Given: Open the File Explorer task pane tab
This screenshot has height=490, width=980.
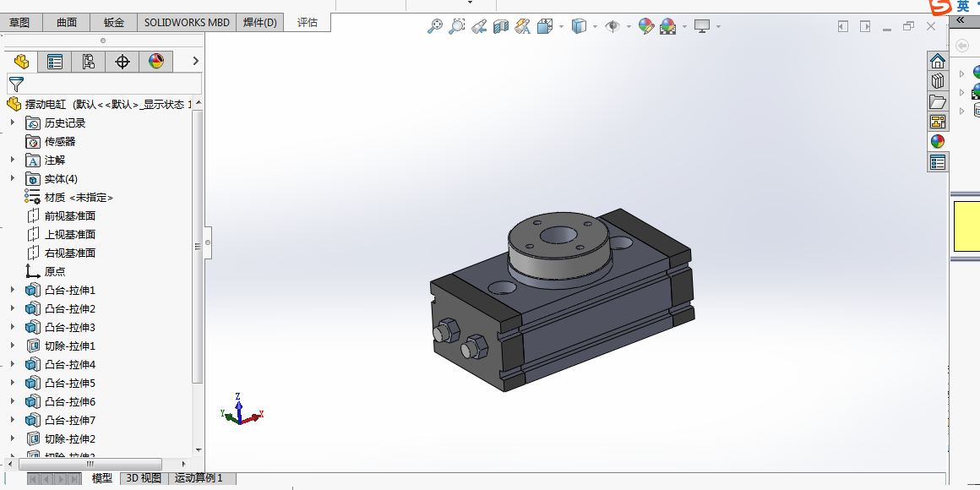Looking at the screenshot, I should tap(938, 101).
